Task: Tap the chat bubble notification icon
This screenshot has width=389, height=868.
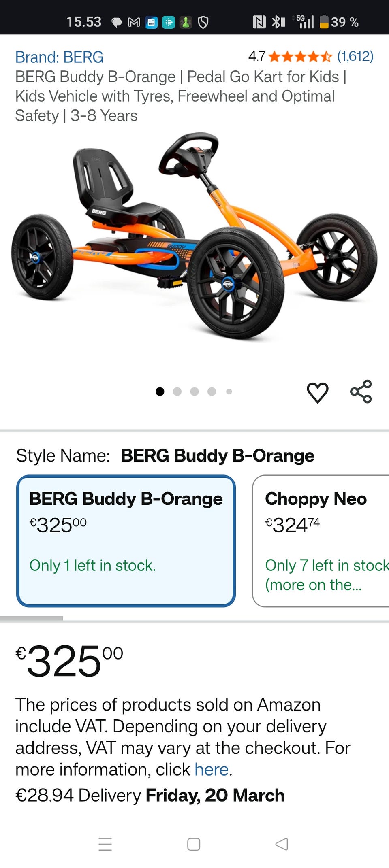Action: click(x=117, y=22)
